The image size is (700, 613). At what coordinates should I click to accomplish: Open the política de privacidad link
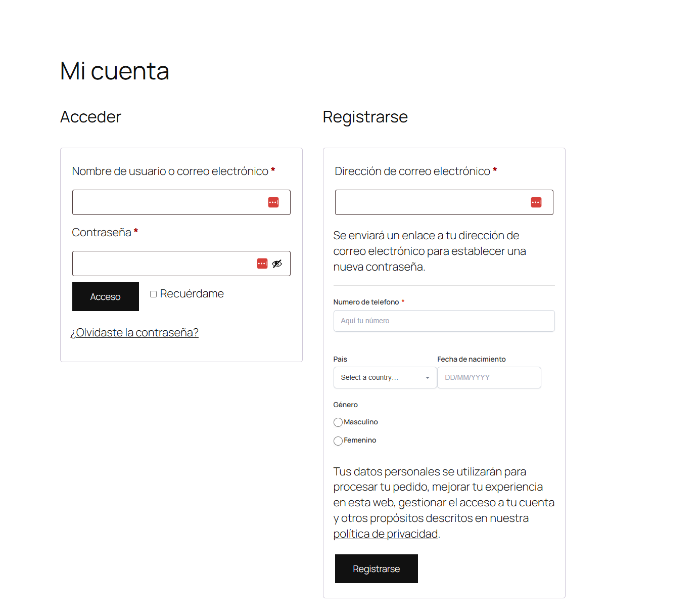pyautogui.click(x=385, y=534)
